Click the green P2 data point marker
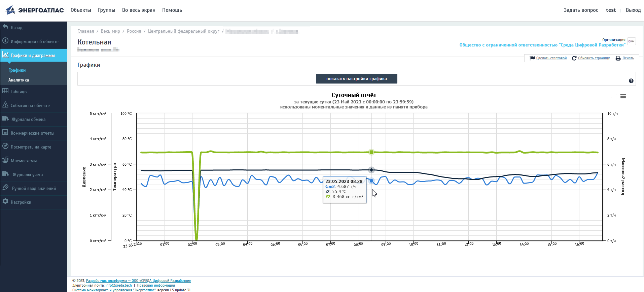The height and width of the screenshot is (292, 644). (x=371, y=152)
